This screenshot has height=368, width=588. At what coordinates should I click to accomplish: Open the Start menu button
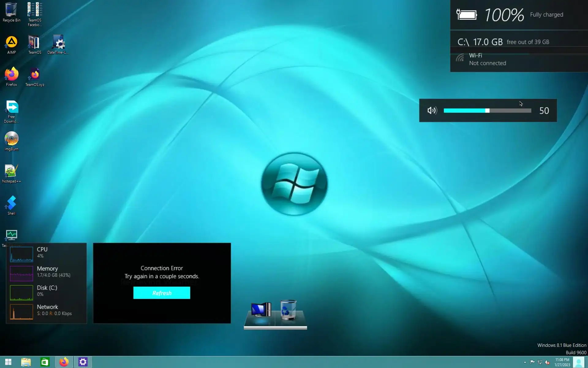[x=8, y=362]
